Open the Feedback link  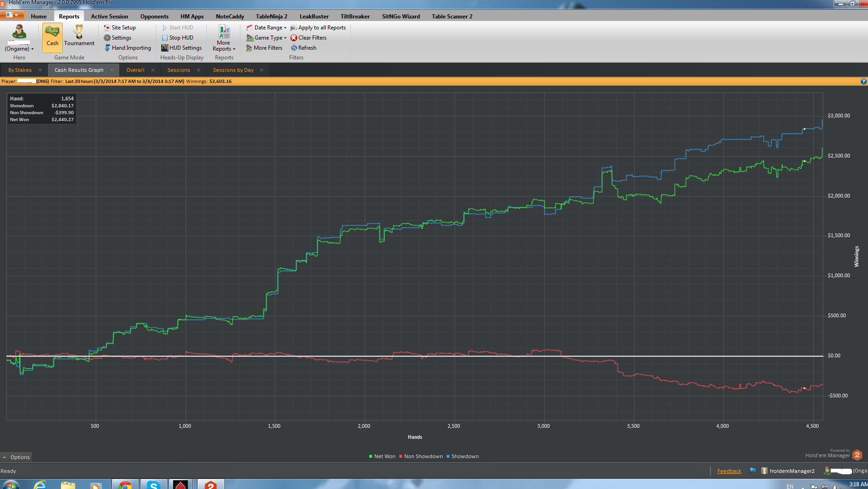tap(729, 471)
